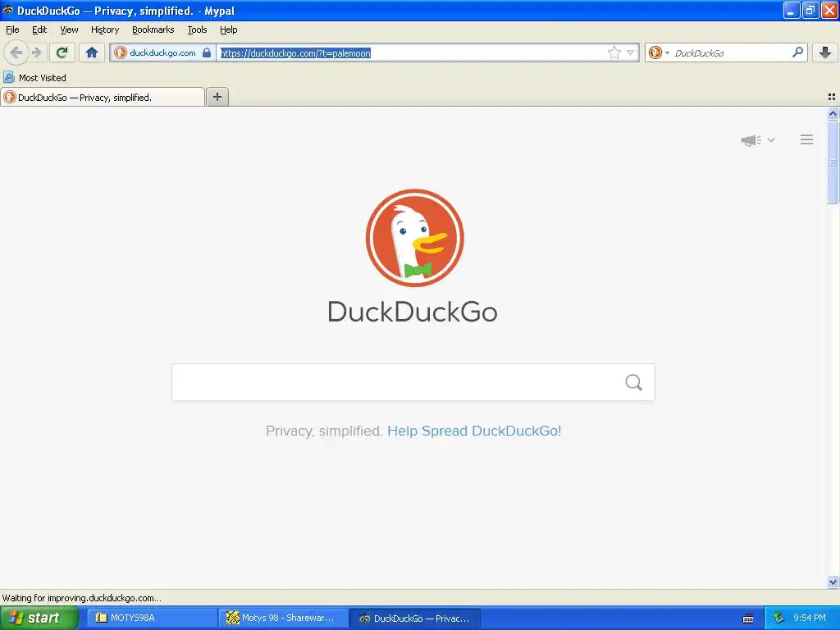Click the megaphone announcements icon
This screenshot has height=630, width=840.
(x=751, y=140)
